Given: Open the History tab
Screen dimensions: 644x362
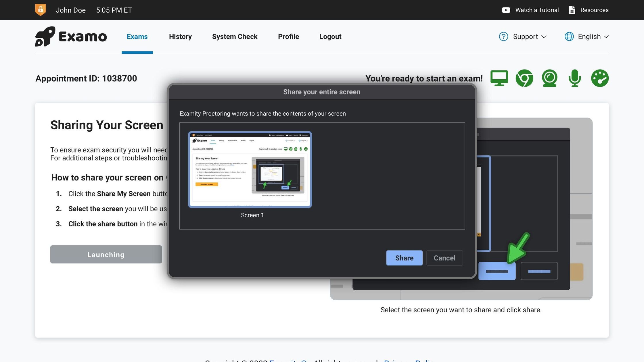Looking at the screenshot, I should (180, 36).
